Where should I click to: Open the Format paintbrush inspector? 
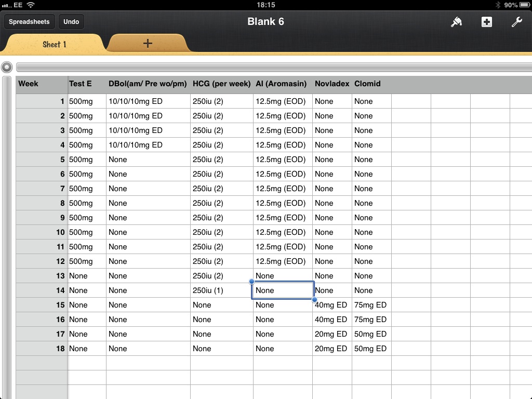click(x=456, y=22)
